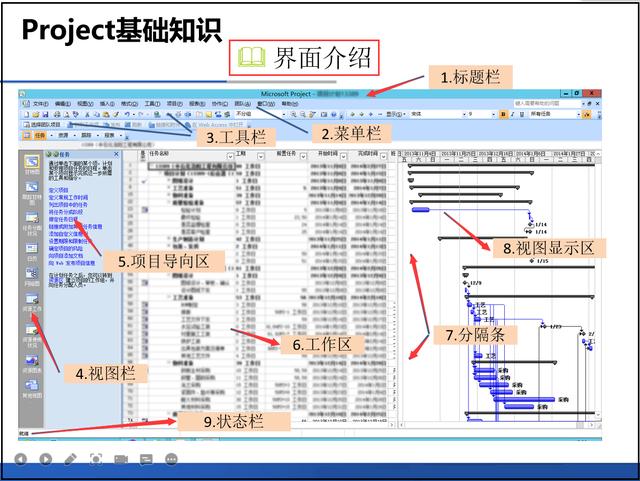Open the 宋体 font dropdown
The height and width of the screenshot is (481, 640).
[x=464, y=114]
